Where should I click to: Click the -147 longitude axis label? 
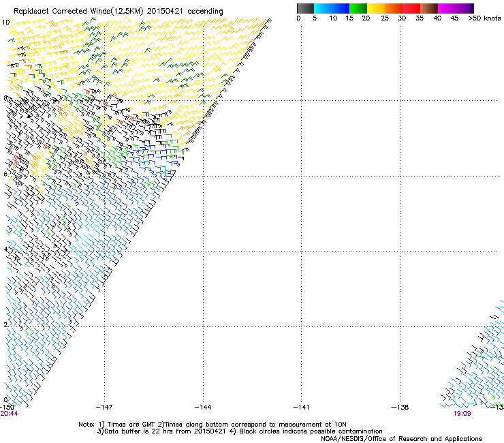tap(104, 408)
